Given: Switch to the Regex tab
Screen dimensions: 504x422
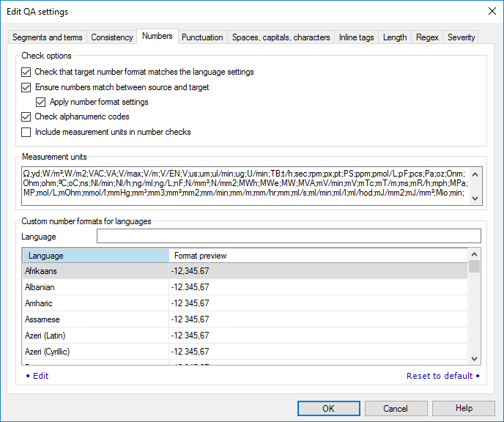Looking at the screenshot, I should coord(427,37).
